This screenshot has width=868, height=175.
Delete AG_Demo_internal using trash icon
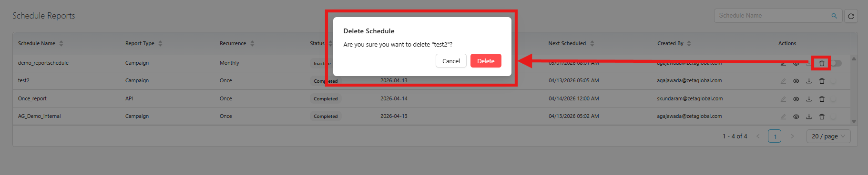click(x=822, y=117)
